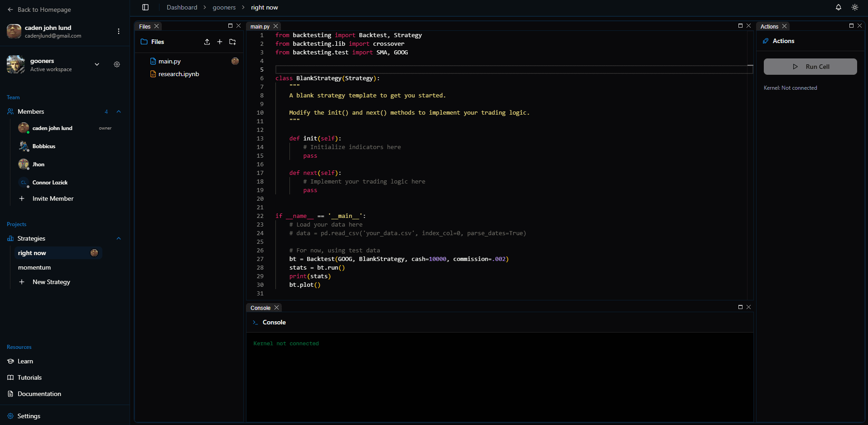Open the notifications bell

pos(838,7)
